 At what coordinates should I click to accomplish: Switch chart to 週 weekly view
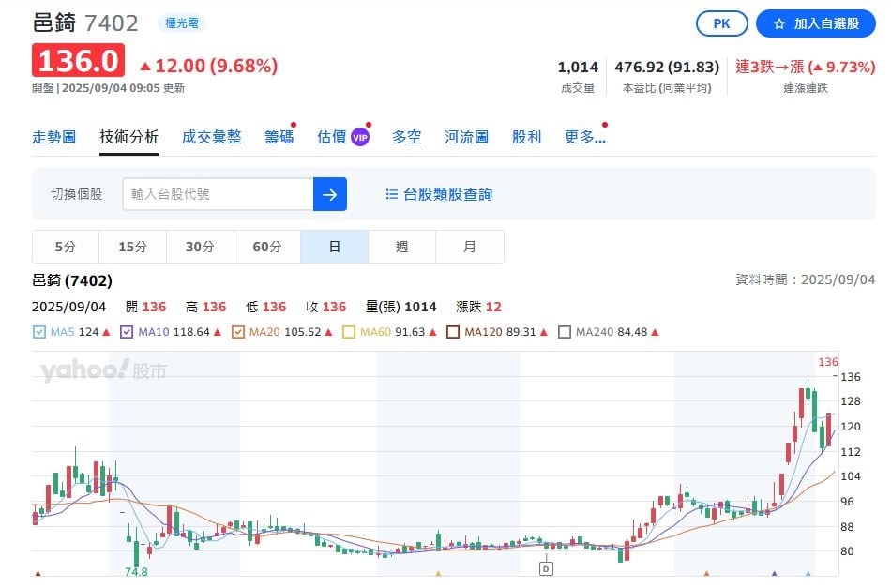[401, 246]
